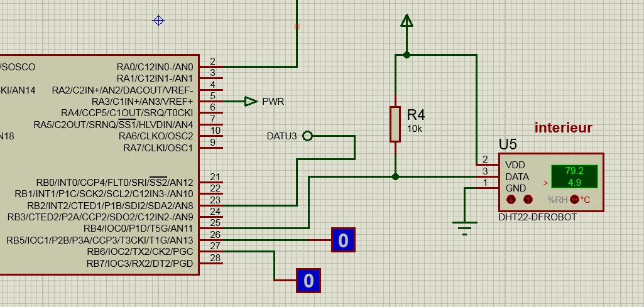Click the blue origin marker crosshair
Image resolution: width=644 pixels, height=307 pixels.
(159, 21)
